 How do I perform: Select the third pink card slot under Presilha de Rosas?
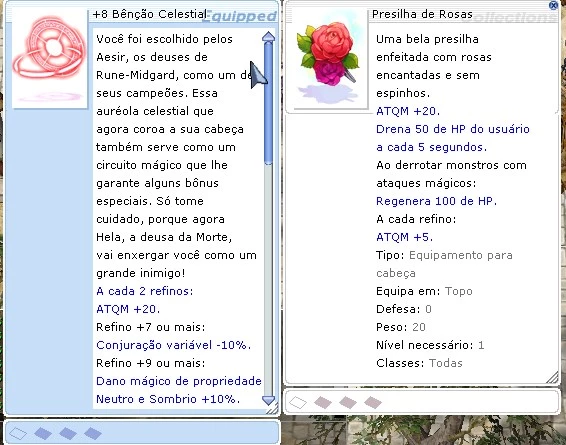[348, 402]
